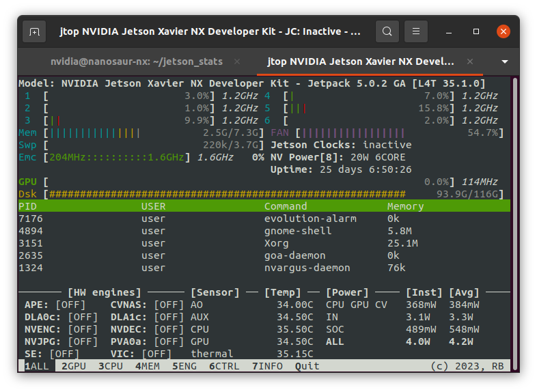
Task: Switch to nvidia@nanosaur-nx jetson_stats tab
Action: click(137, 61)
